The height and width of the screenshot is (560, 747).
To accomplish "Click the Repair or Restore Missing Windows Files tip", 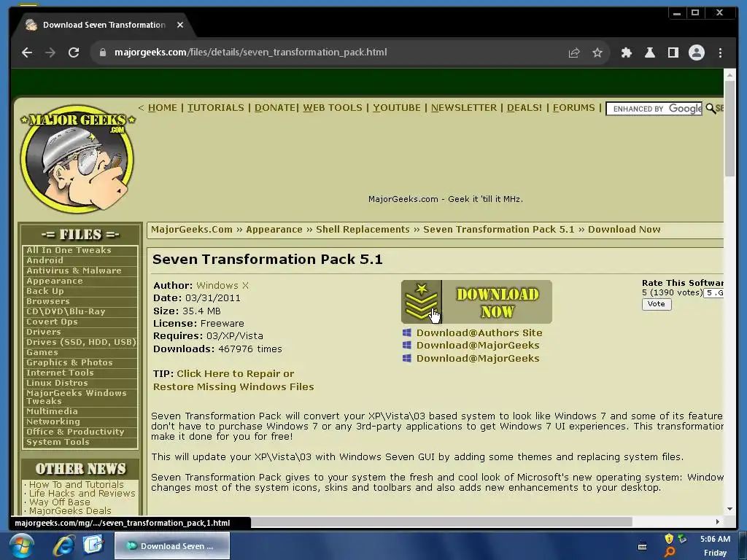I will 233,380.
